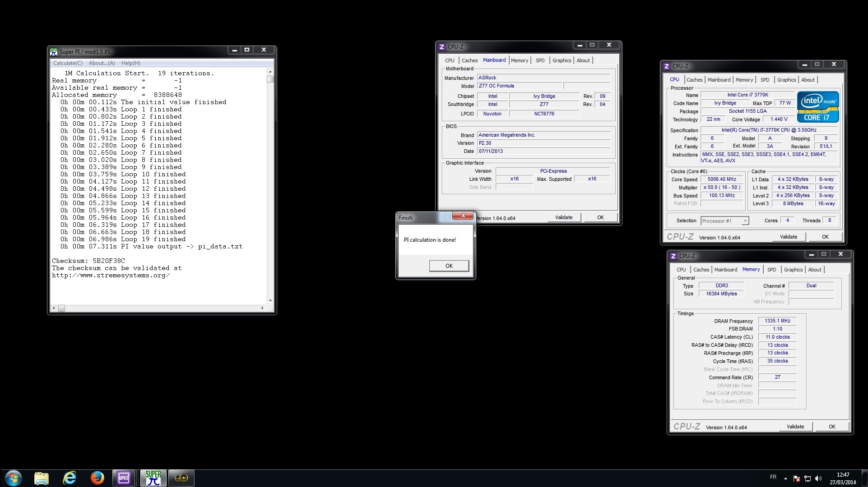
Task: Confirm the PI calculation dialog with OK
Action: (x=449, y=266)
